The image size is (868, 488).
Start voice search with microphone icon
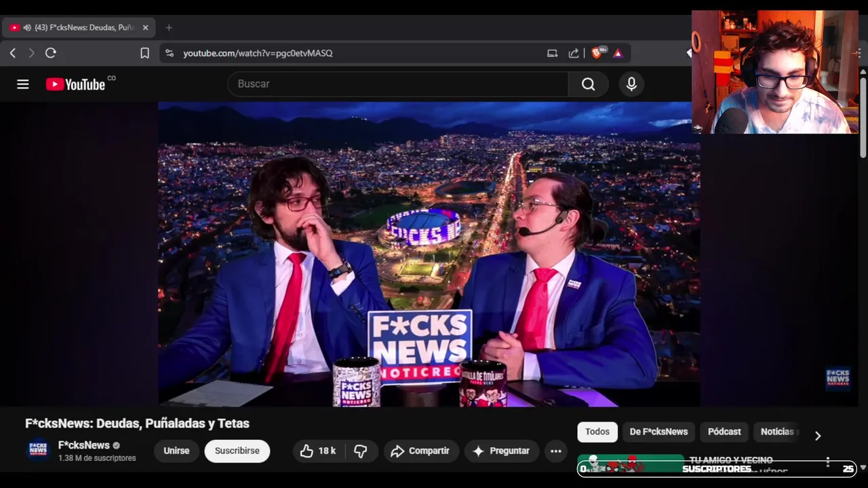click(x=631, y=84)
